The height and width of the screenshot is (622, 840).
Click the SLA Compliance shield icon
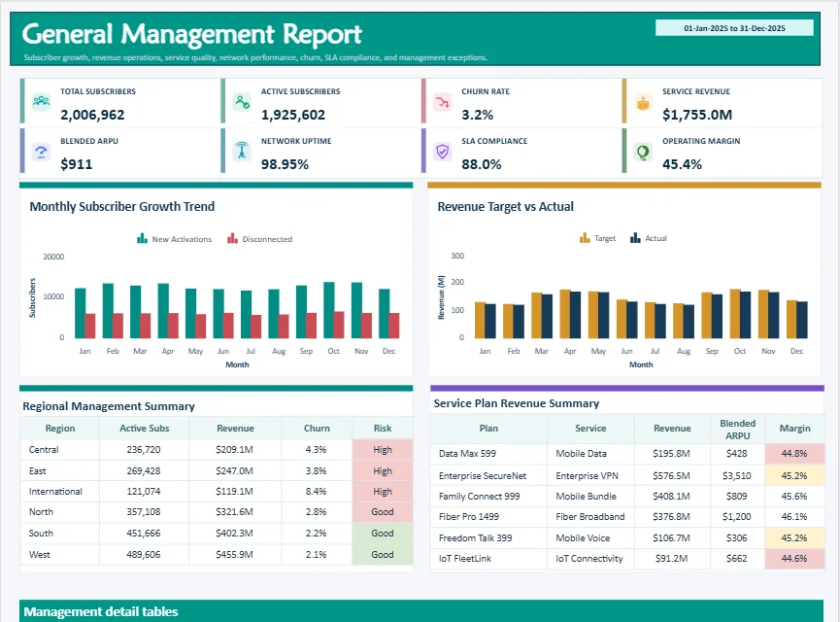coord(443,152)
